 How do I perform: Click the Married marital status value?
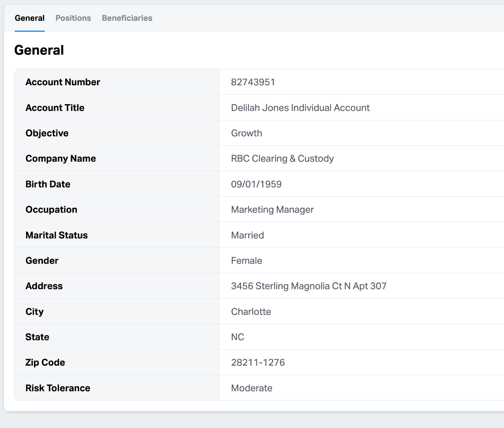pyautogui.click(x=247, y=235)
